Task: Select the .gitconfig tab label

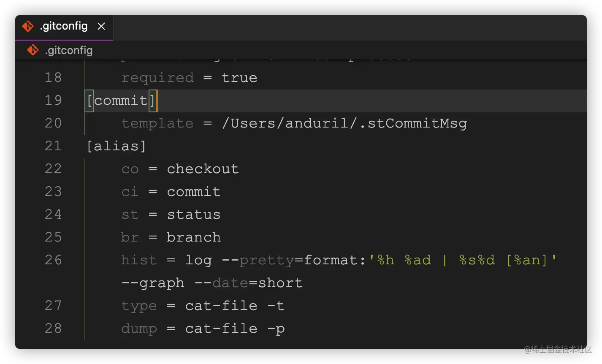Action: click(63, 26)
